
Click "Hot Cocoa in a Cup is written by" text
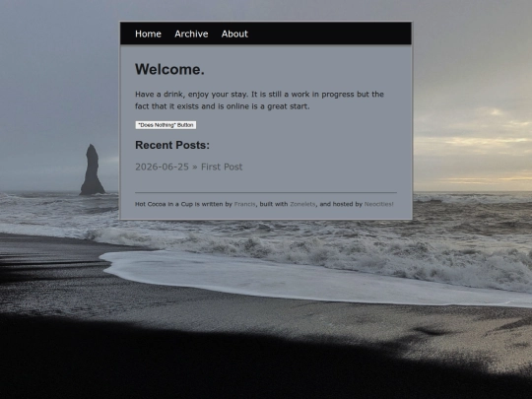[x=183, y=204]
